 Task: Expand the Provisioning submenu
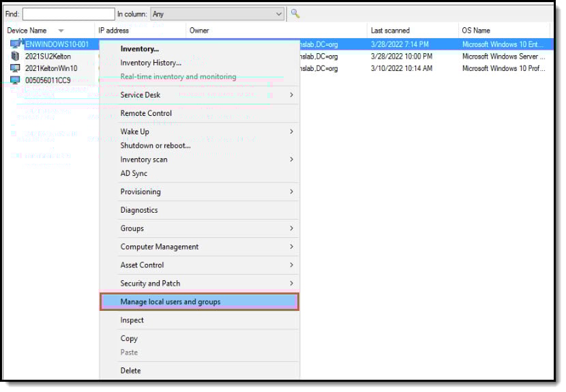tap(199, 192)
